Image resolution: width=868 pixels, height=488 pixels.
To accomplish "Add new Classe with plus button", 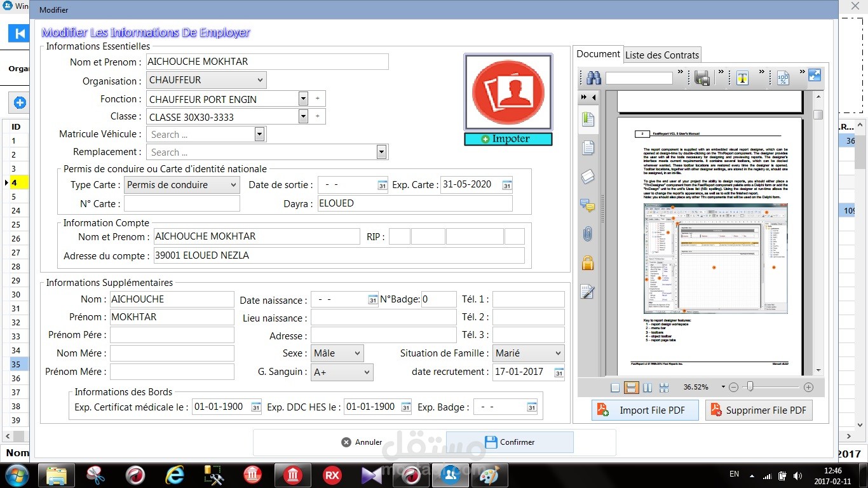I will (317, 116).
